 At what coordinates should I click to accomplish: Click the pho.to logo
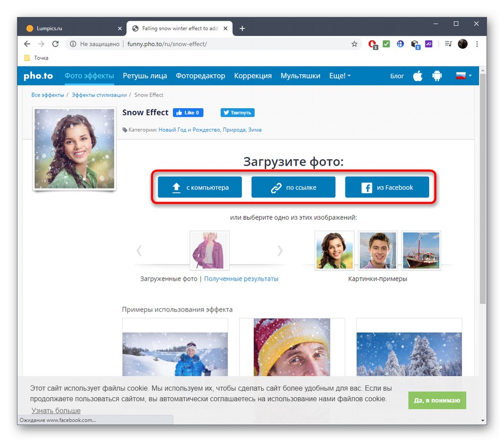[38, 76]
